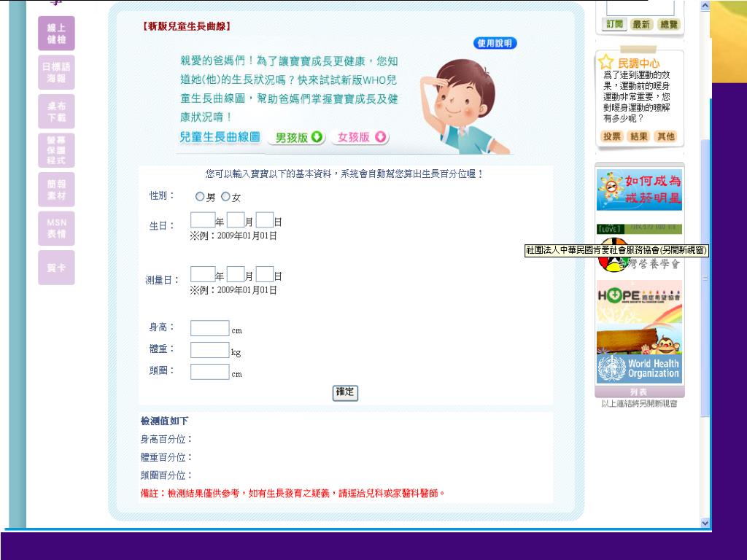Click the green arrow on 男孩版
747x560 pixels.
[x=317, y=137]
